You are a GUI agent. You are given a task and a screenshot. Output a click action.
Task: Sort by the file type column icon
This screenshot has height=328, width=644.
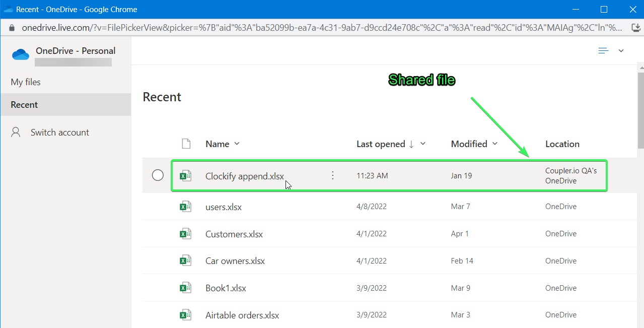[186, 144]
